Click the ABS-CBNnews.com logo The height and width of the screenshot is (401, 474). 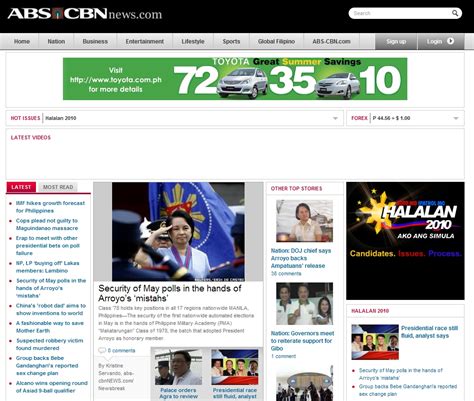tap(85, 14)
